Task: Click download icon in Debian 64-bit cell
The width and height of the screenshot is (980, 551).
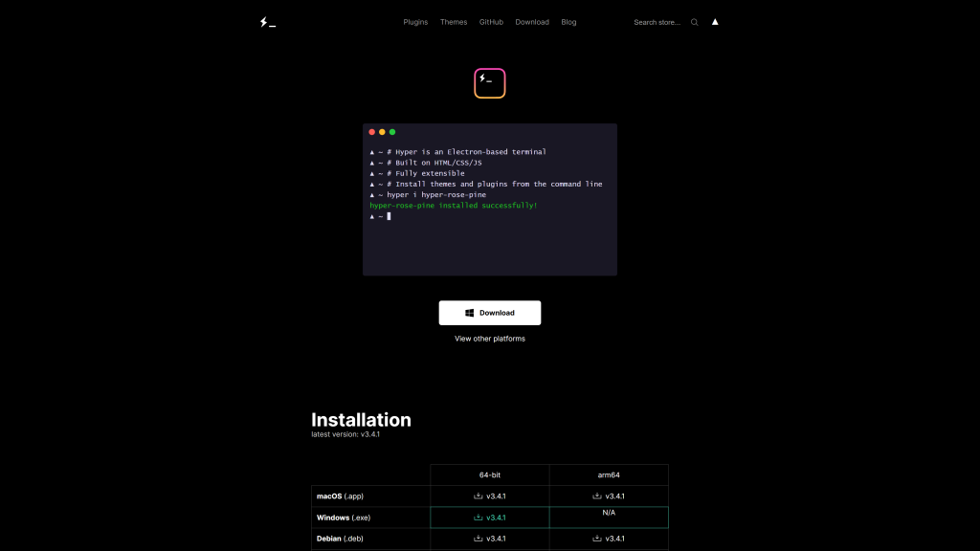Action: 479,538
